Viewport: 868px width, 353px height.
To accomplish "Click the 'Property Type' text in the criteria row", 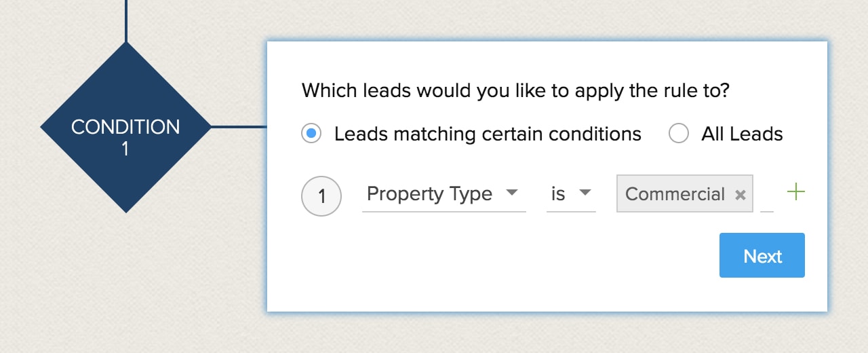I will 429,194.
